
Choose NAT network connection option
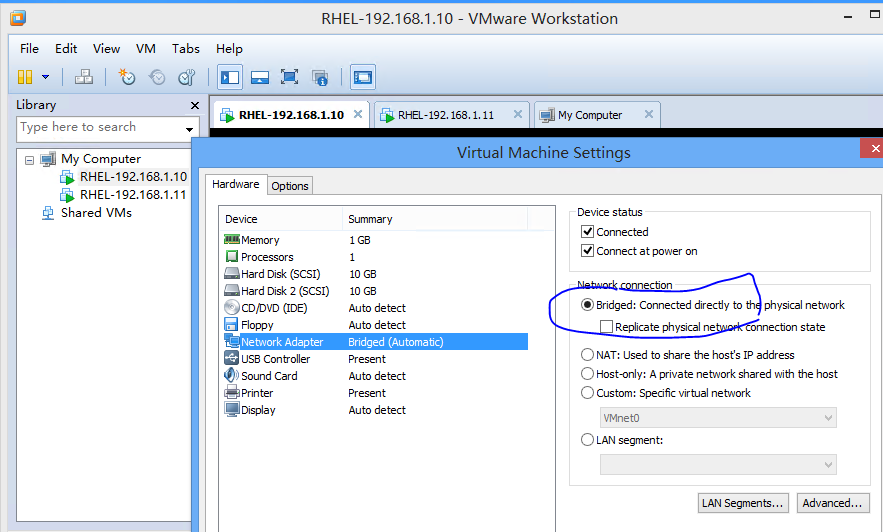pyautogui.click(x=587, y=355)
